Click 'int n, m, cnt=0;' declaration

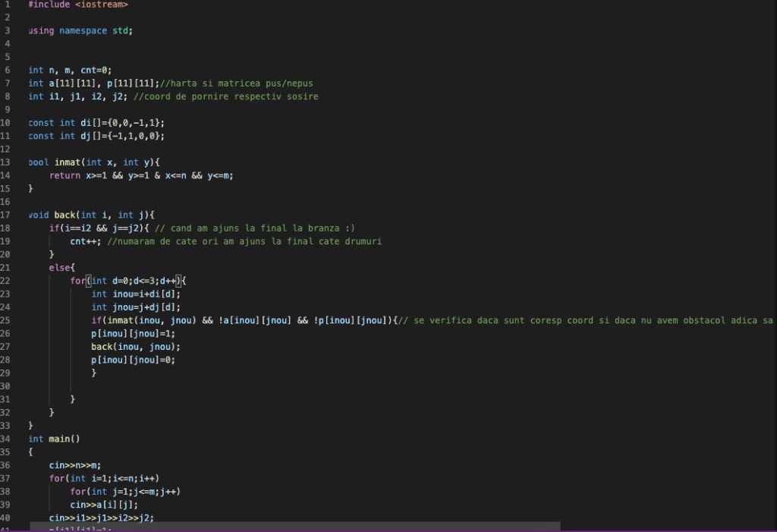pyautogui.click(x=70, y=70)
